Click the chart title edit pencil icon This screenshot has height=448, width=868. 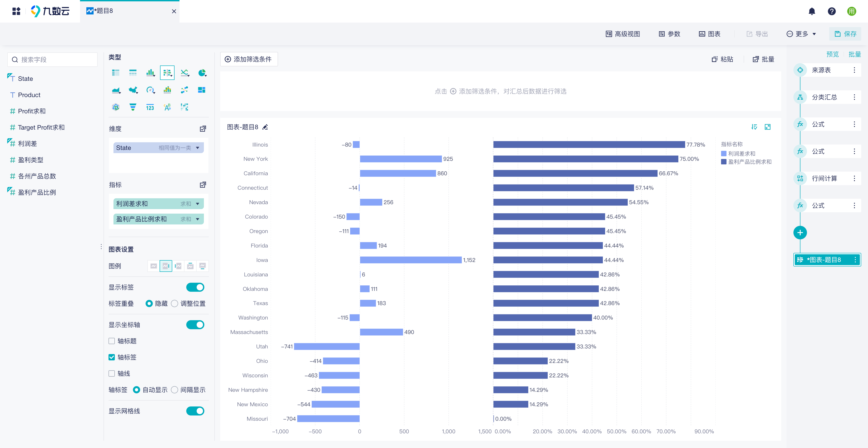point(265,127)
